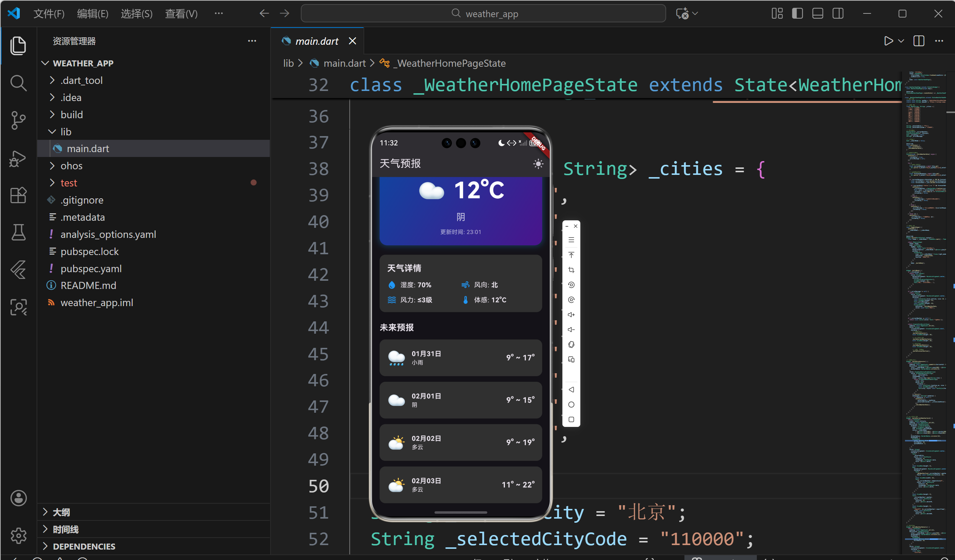Click split editor right icon
Viewport: 955px width, 560px height.
(919, 41)
